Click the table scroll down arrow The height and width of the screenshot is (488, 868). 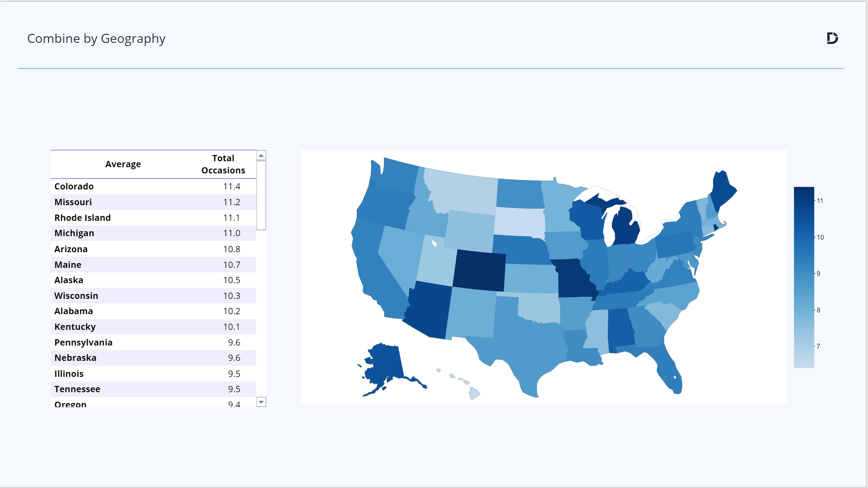click(261, 402)
